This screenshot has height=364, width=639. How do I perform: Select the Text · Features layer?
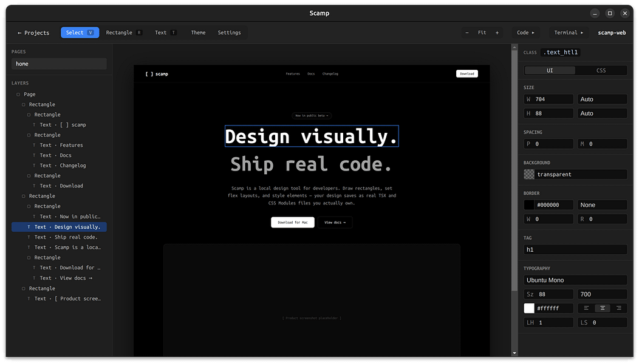pos(59,145)
